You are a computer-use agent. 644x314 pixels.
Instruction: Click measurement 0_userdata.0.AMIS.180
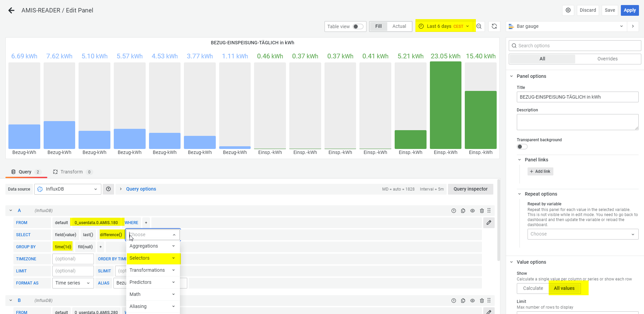[96, 223]
